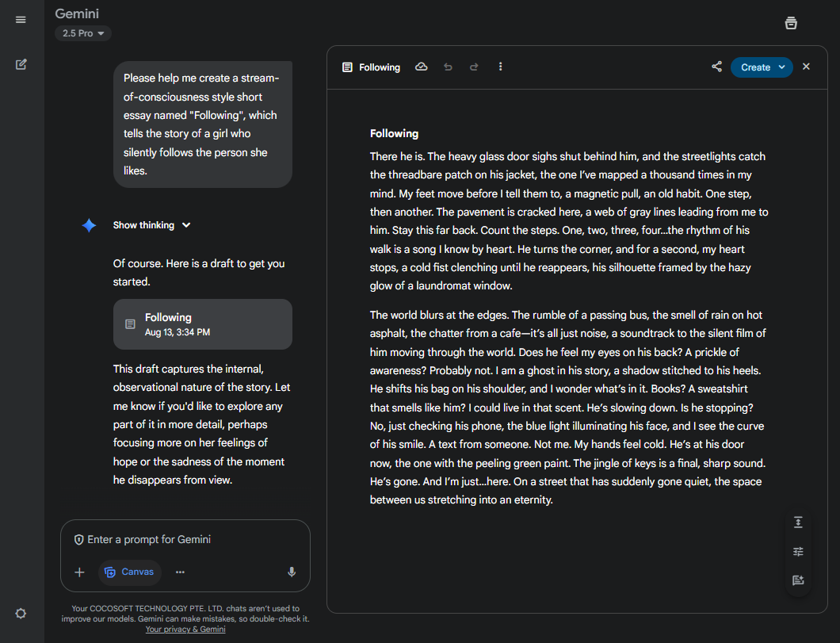Click the suggest edits icon
The width and height of the screenshot is (840, 643).
(798, 580)
